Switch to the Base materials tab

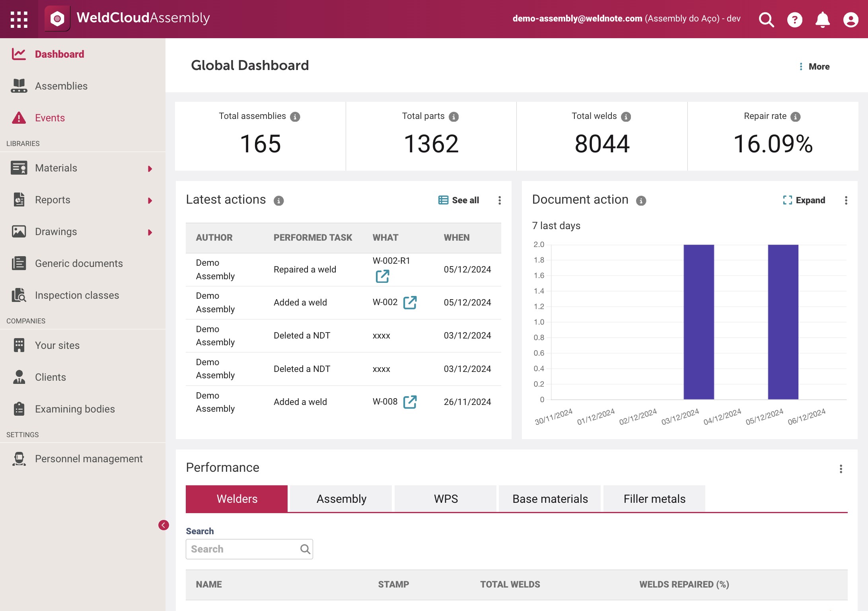pyautogui.click(x=550, y=499)
